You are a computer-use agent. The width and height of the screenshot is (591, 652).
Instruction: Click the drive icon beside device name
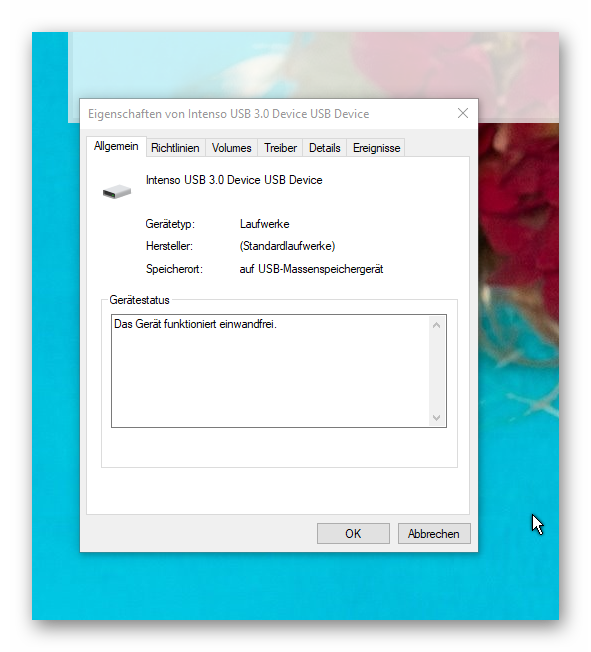117,192
